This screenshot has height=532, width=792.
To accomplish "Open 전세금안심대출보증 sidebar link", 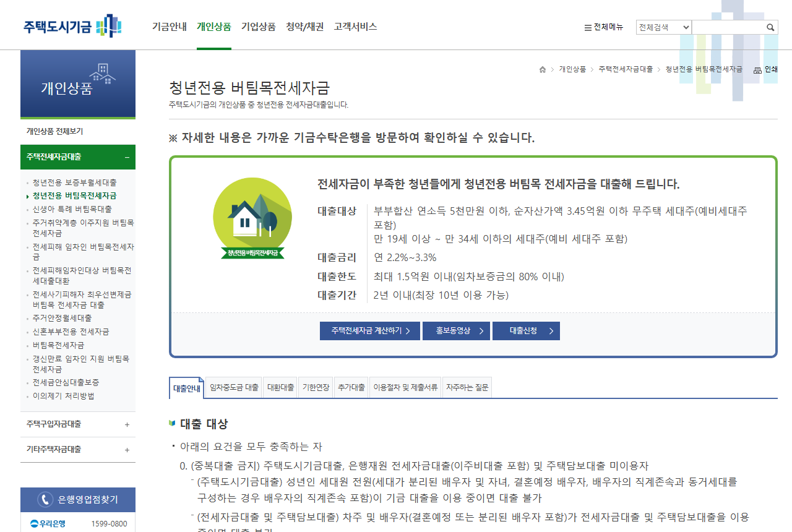I will 66,382.
